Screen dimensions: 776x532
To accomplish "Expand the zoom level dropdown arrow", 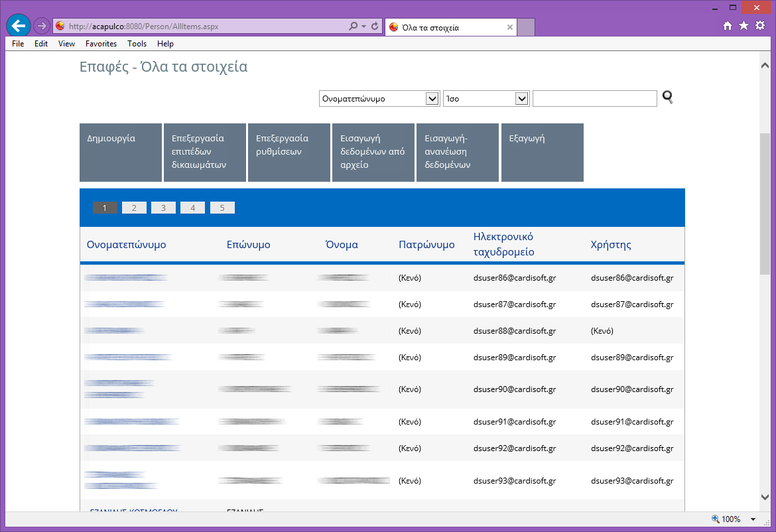I will pyautogui.click(x=753, y=519).
